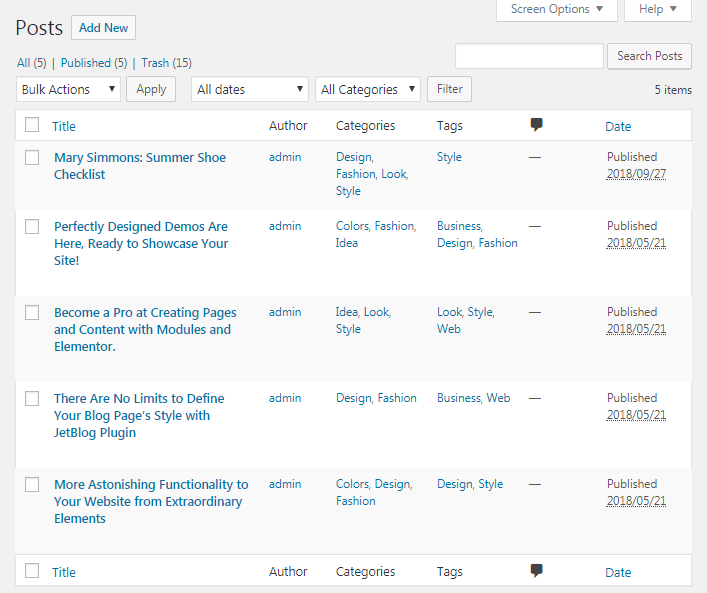
Task: Open the Perfectly Designed Demos post title
Action: [x=141, y=244]
